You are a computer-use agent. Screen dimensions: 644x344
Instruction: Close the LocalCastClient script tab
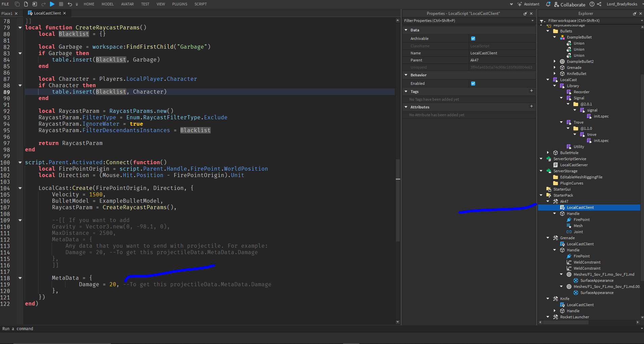(65, 13)
